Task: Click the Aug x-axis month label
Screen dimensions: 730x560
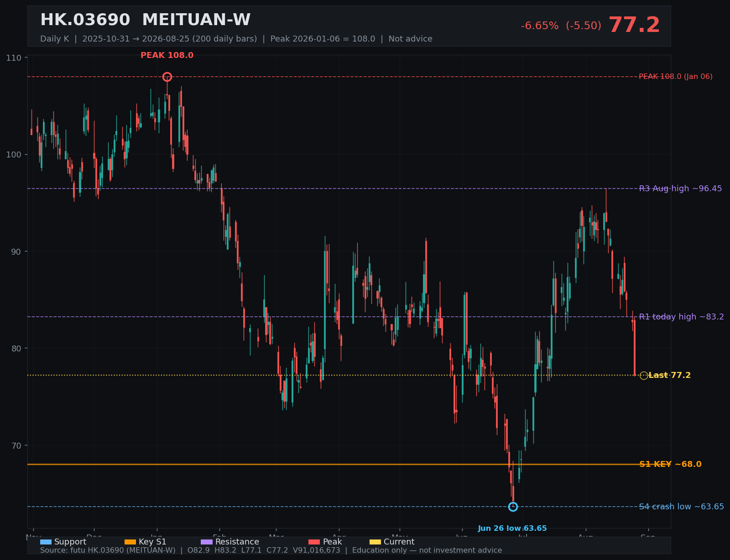Action: click(x=585, y=536)
